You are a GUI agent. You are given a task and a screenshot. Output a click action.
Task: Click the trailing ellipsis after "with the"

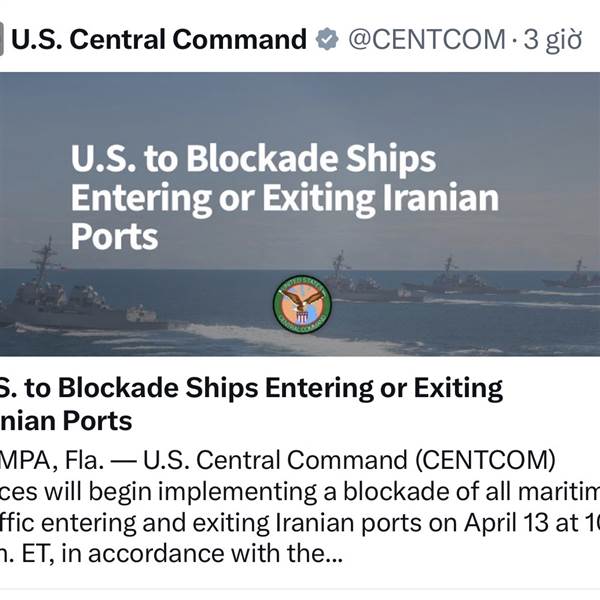tap(334, 555)
